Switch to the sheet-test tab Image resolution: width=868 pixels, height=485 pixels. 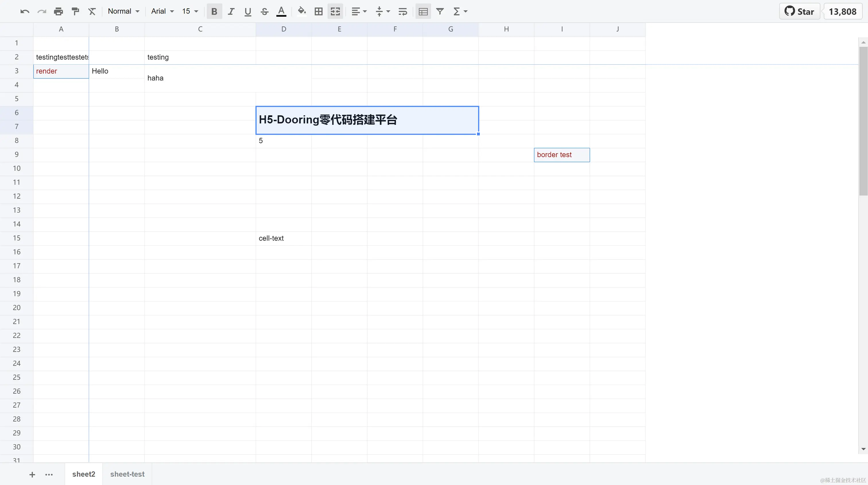(127, 474)
